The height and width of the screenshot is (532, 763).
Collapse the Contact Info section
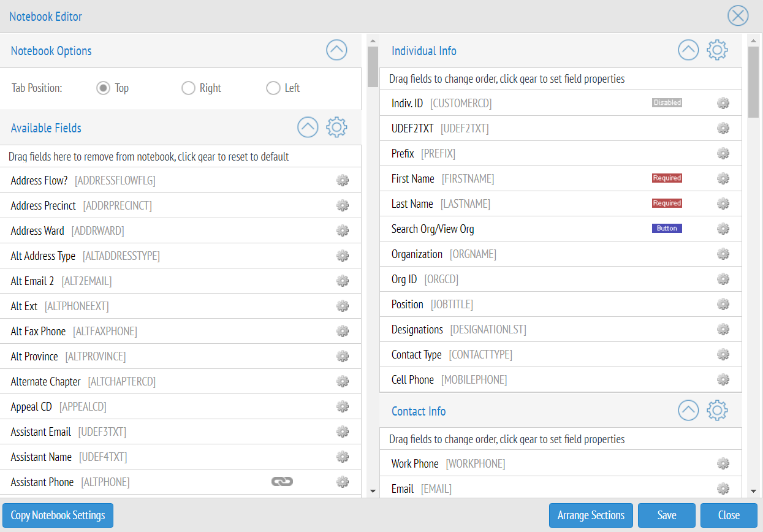pos(688,411)
